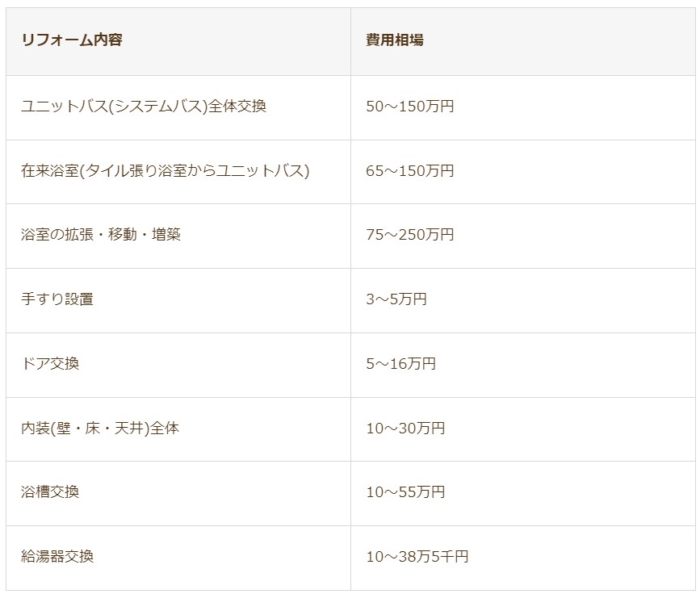Click the 75～250万円 price cell
The width and height of the screenshot is (700, 598).
point(409,235)
